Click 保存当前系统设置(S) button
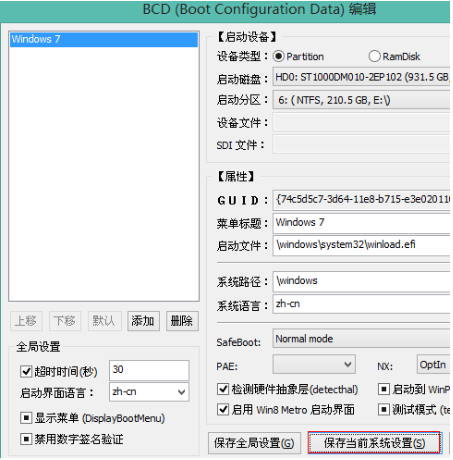 point(374,443)
